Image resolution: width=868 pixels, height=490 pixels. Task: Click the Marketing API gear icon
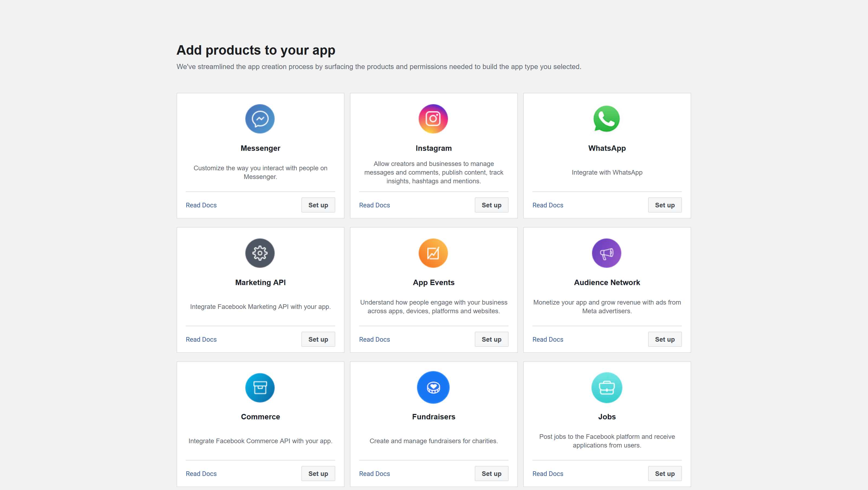tap(260, 253)
